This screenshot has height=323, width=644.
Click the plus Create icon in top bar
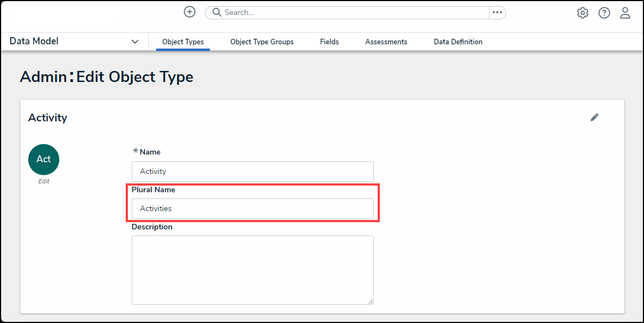[x=189, y=12]
